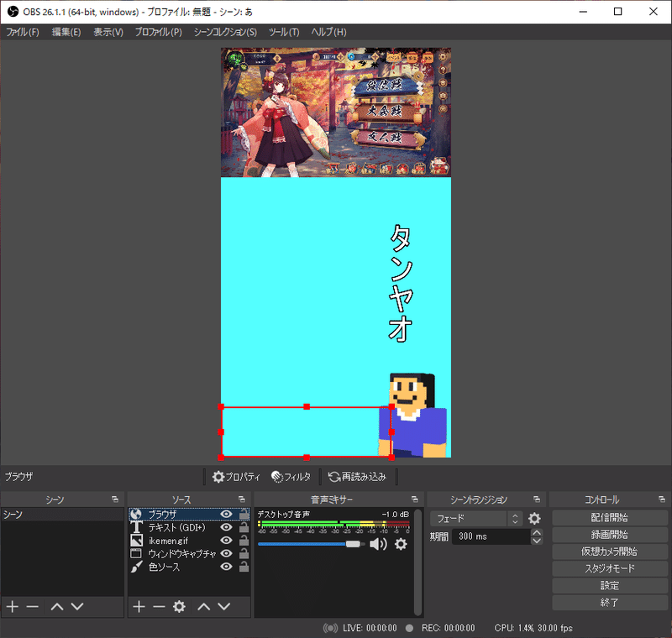Pop out the Scenes dock
The width and height of the screenshot is (672, 638).
(115, 499)
